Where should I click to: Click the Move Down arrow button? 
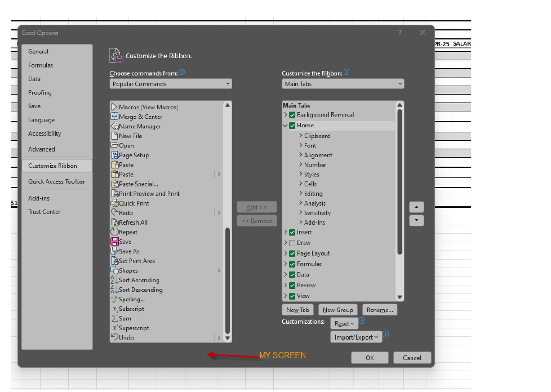click(416, 220)
